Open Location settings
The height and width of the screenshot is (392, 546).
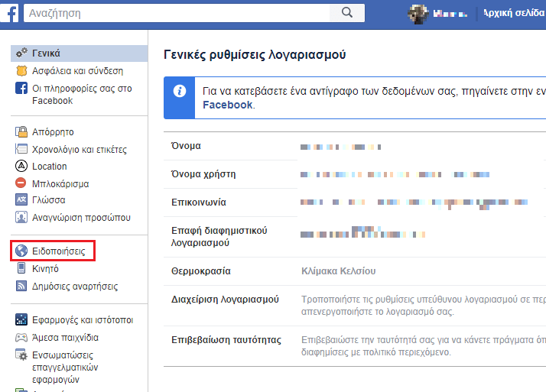50,167
